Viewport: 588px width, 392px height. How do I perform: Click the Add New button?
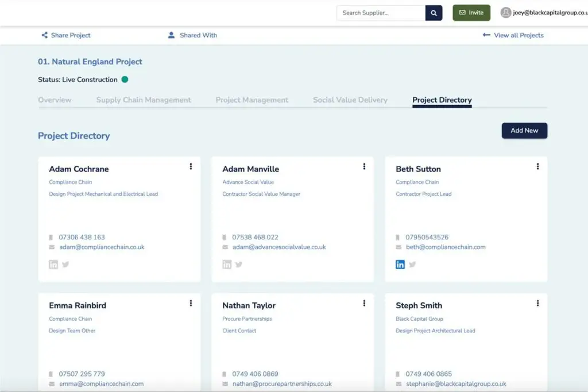[524, 130]
